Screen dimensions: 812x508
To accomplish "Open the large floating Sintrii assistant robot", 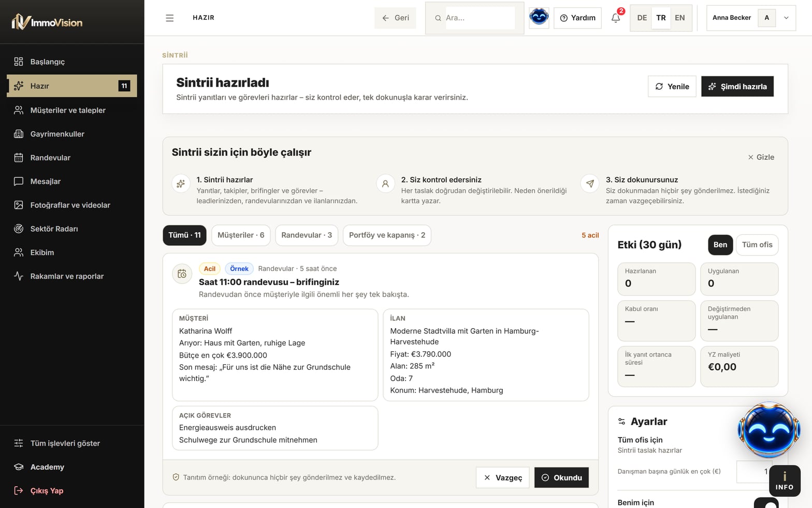I will pos(769,430).
